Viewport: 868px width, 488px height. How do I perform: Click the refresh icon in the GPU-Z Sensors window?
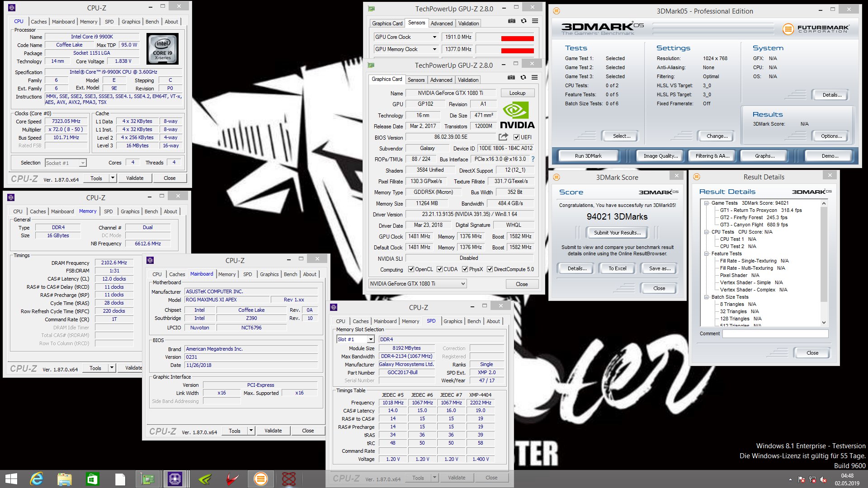(524, 21)
